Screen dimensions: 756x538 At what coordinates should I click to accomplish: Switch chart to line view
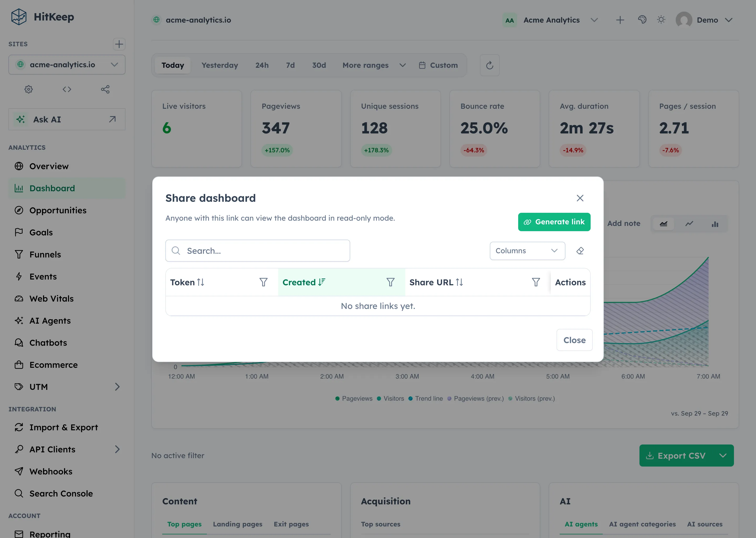click(x=689, y=224)
